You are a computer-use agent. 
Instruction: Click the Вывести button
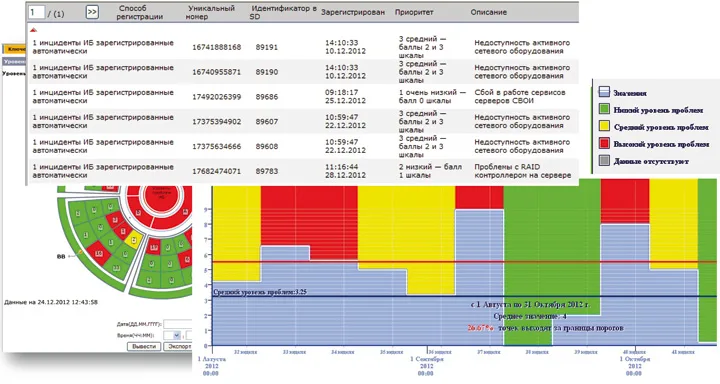(x=144, y=346)
